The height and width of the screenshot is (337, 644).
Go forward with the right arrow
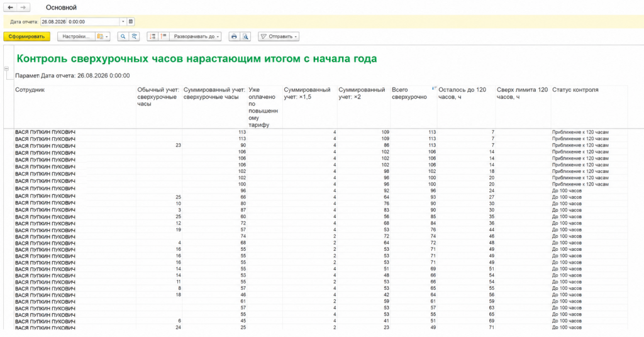pos(23,8)
